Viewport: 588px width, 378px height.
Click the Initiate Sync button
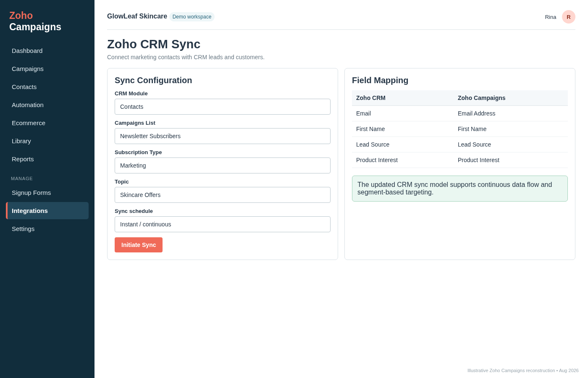coord(139,245)
